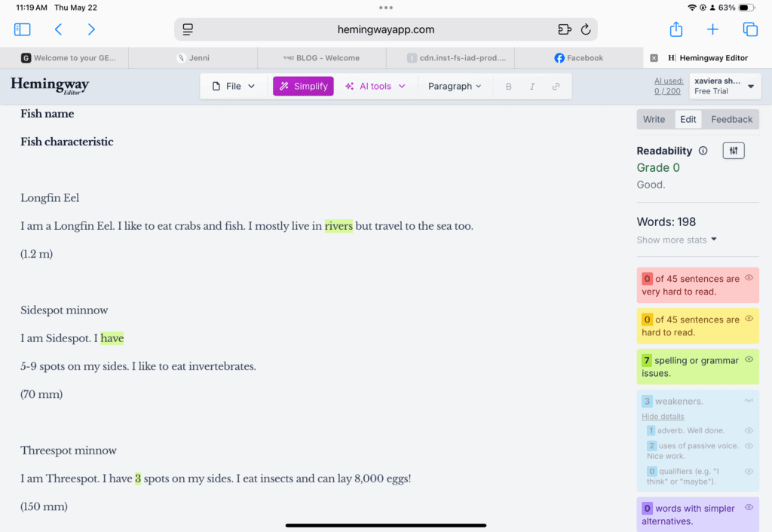
Task: Toggle spelling or grammar issue highlights
Action: 749,359
